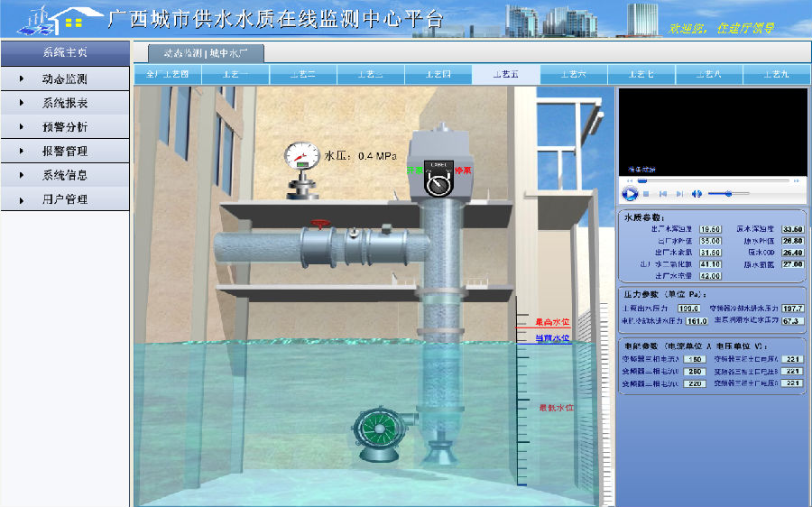The height and width of the screenshot is (507, 812).
Task: Expand the 报警管理 sidebar menu
Action: click(x=64, y=152)
